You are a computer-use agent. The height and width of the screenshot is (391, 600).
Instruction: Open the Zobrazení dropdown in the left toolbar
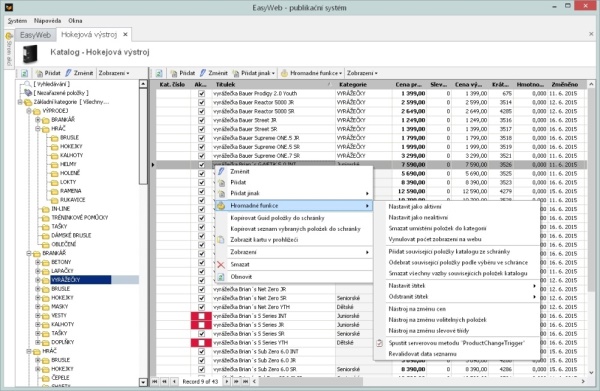[x=114, y=73]
